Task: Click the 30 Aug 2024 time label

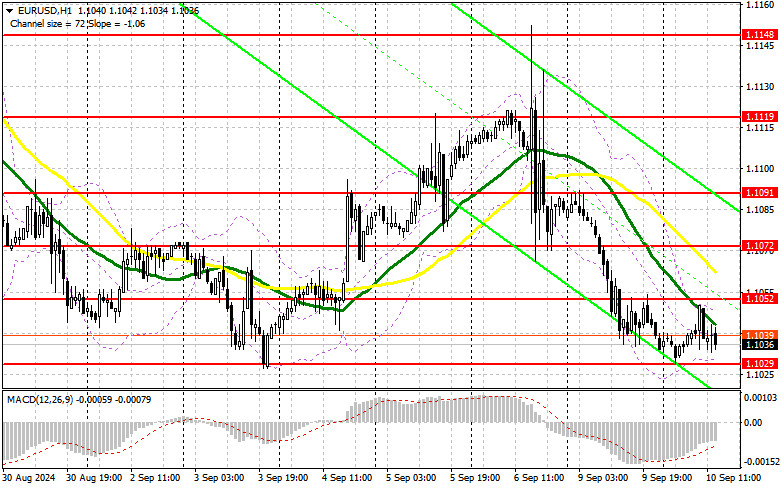Action: [29, 478]
